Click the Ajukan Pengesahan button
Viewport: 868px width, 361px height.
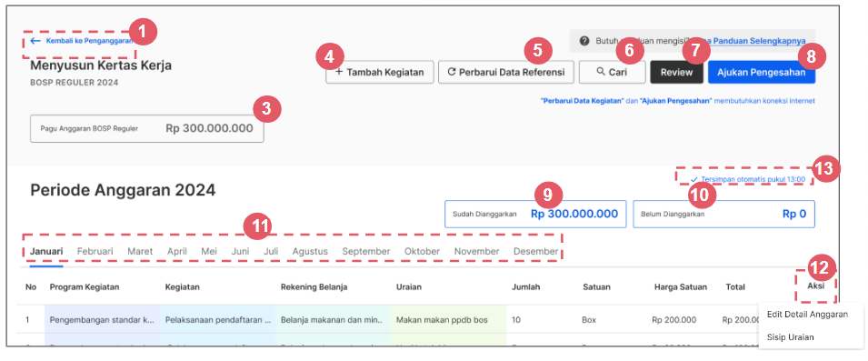[761, 72]
